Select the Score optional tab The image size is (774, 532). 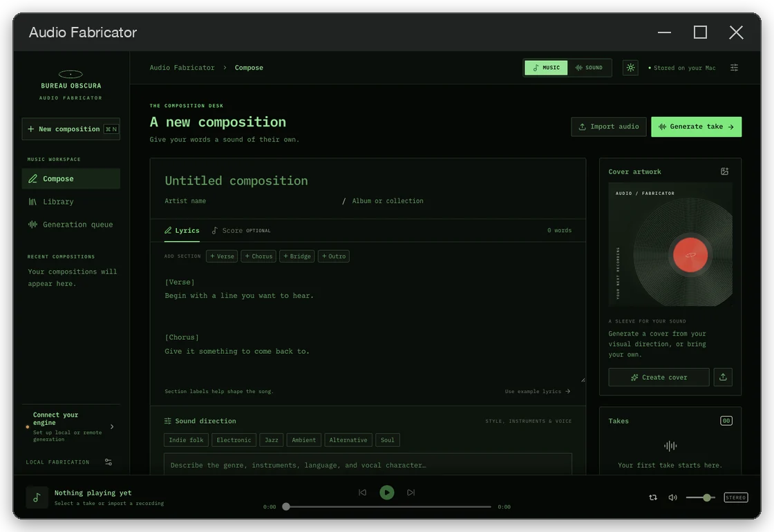tap(241, 231)
